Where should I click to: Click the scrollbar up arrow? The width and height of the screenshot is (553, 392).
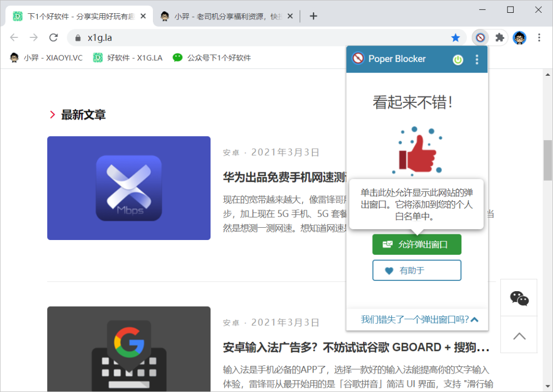tap(547, 75)
